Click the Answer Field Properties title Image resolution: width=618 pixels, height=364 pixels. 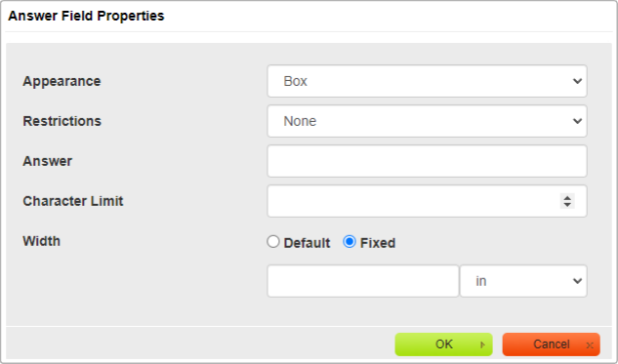(86, 16)
